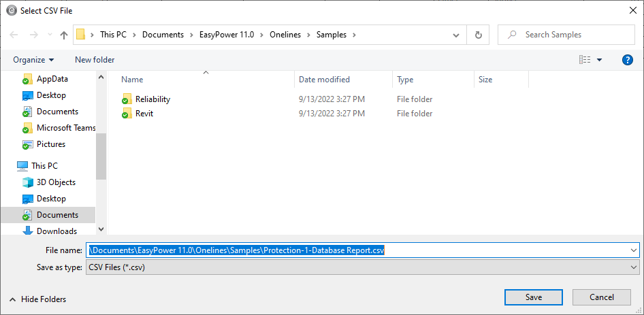Click the Refresh button in address bar
The height and width of the screenshot is (315, 644).
[478, 35]
